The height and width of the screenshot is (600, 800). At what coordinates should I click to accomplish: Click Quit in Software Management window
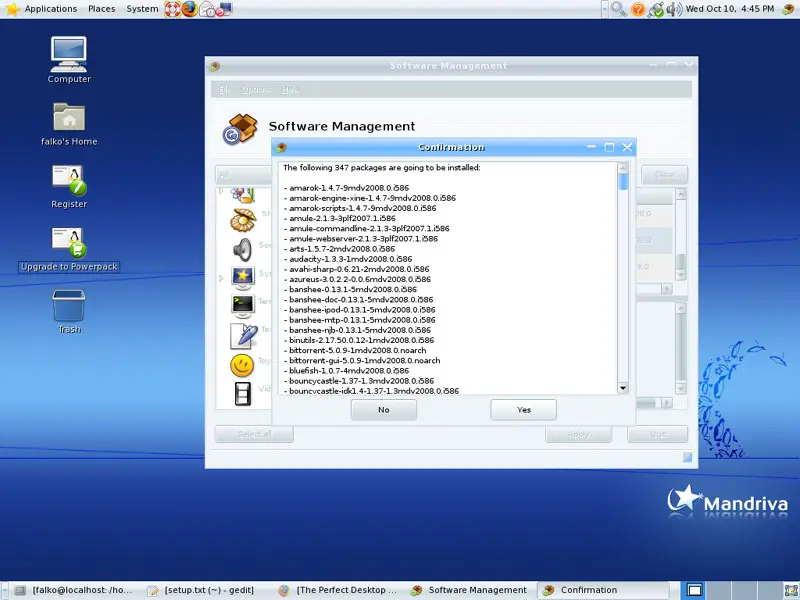(x=658, y=434)
